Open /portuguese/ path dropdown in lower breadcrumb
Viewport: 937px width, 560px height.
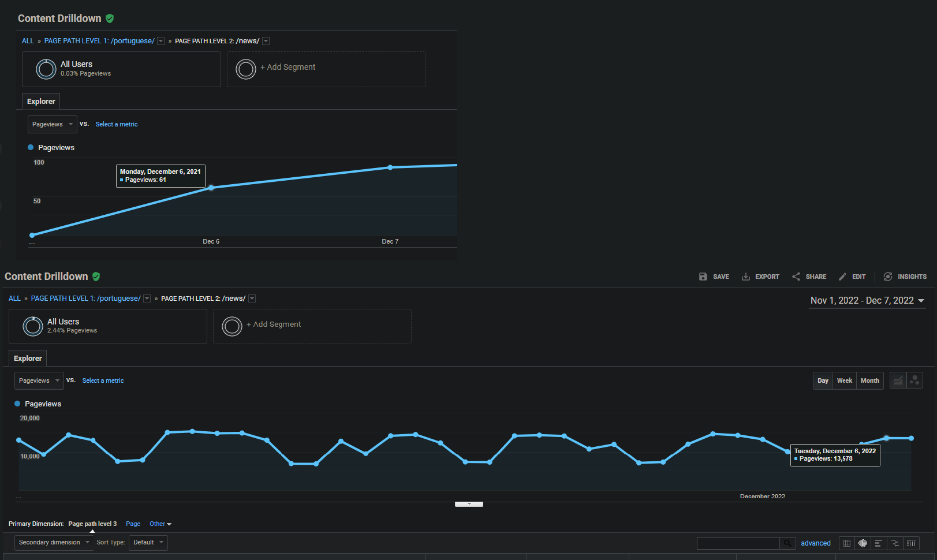coord(147,298)
